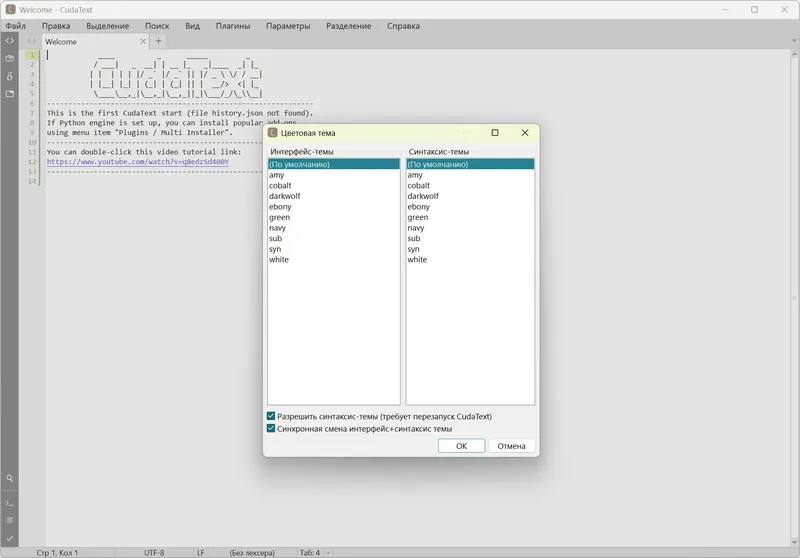Open the Выделение menu

(108, 26)
